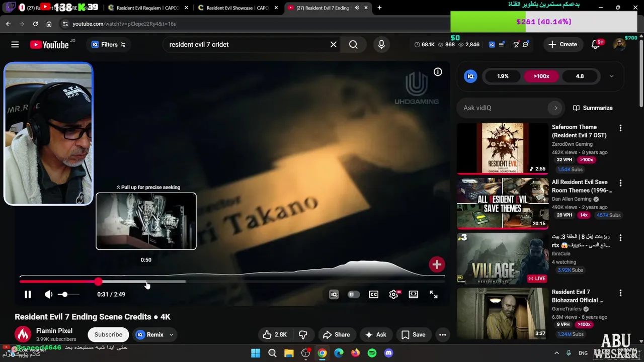Open Resident Evil 7 Biohazard Official title

point(577,296)
